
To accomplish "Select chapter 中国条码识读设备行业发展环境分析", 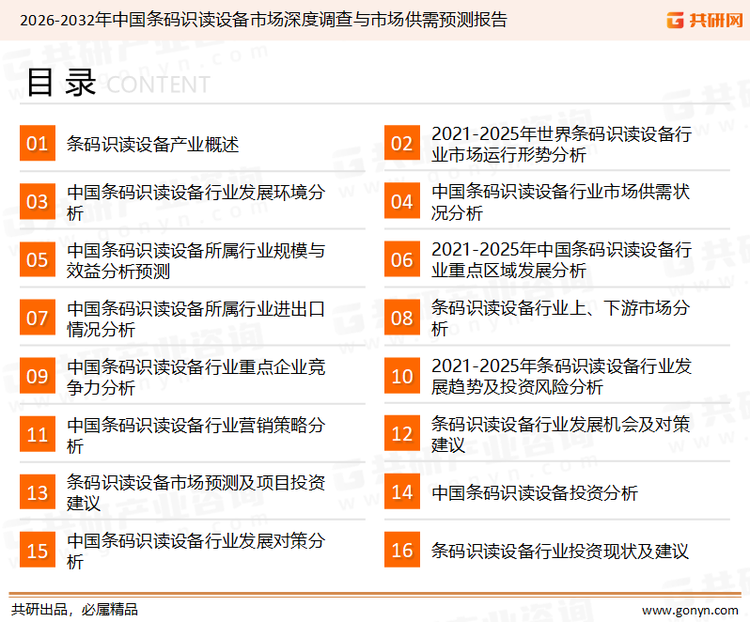I will point(196,202).
